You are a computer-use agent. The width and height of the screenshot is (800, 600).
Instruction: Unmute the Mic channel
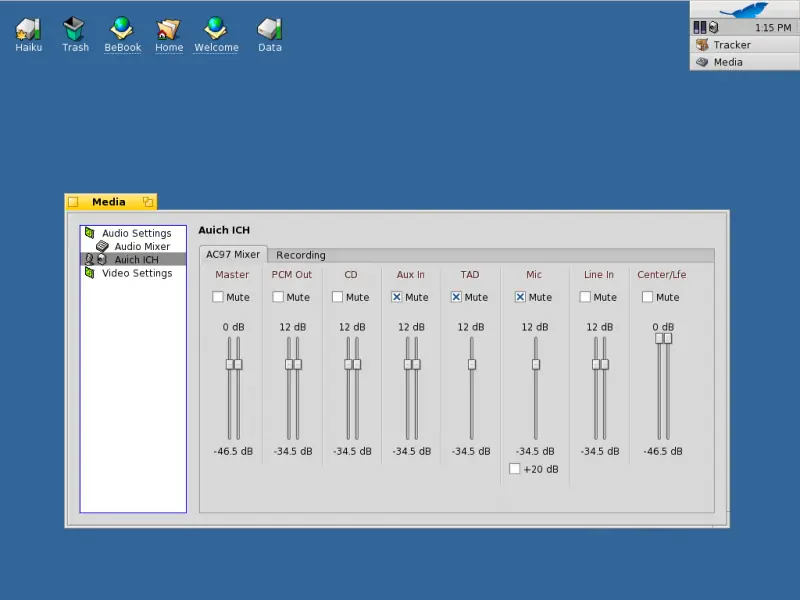coord(520,297)
